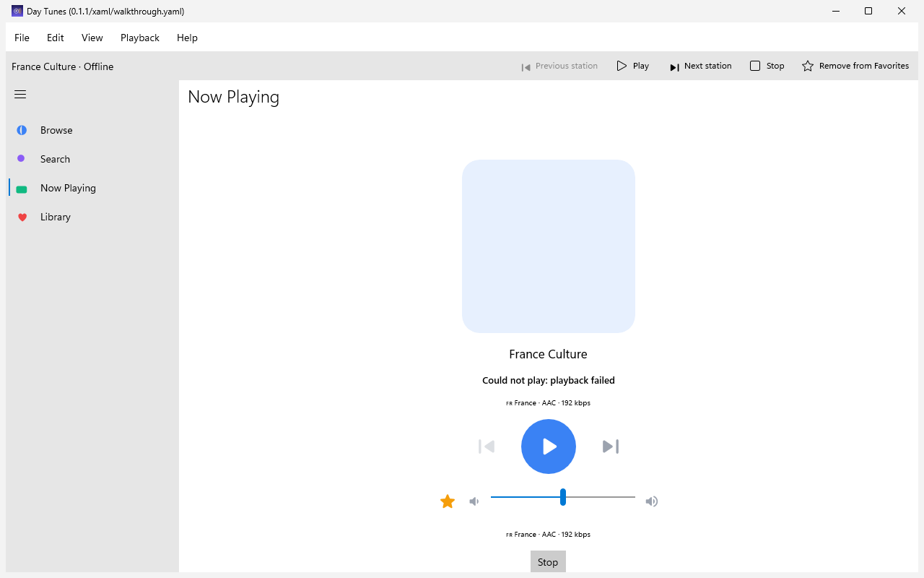Click the low volume speaker icon
Viewport: 924px width, 578px height.
[474, 501]
